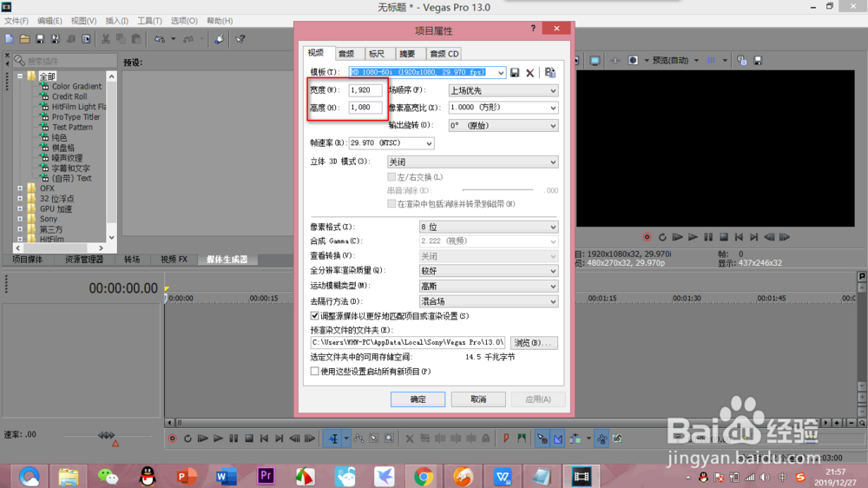The height and width of the screenshot is (488, 868).
Task: Click match media settings icon beside template
Action: tap(549, 73)
